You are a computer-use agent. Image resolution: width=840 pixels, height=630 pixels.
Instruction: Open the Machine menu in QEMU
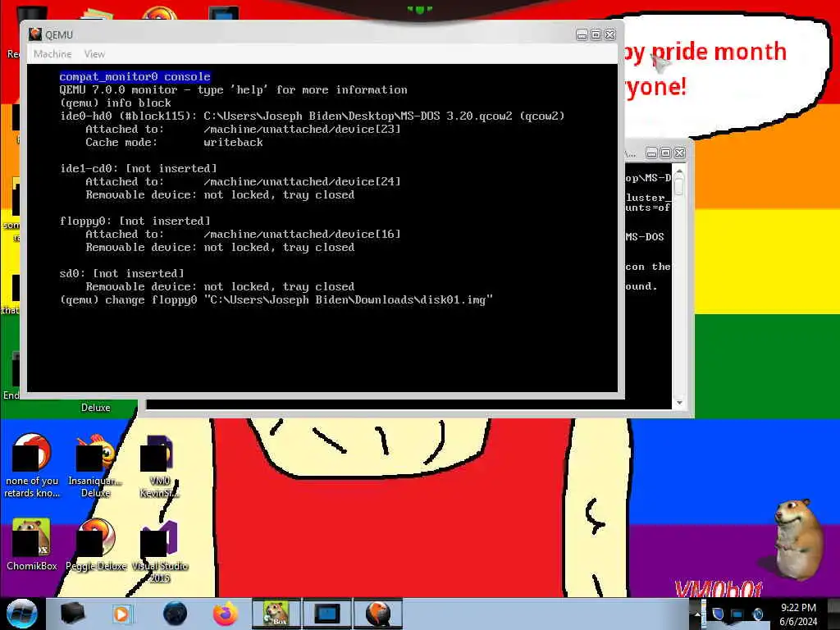[x=52, y=54]
